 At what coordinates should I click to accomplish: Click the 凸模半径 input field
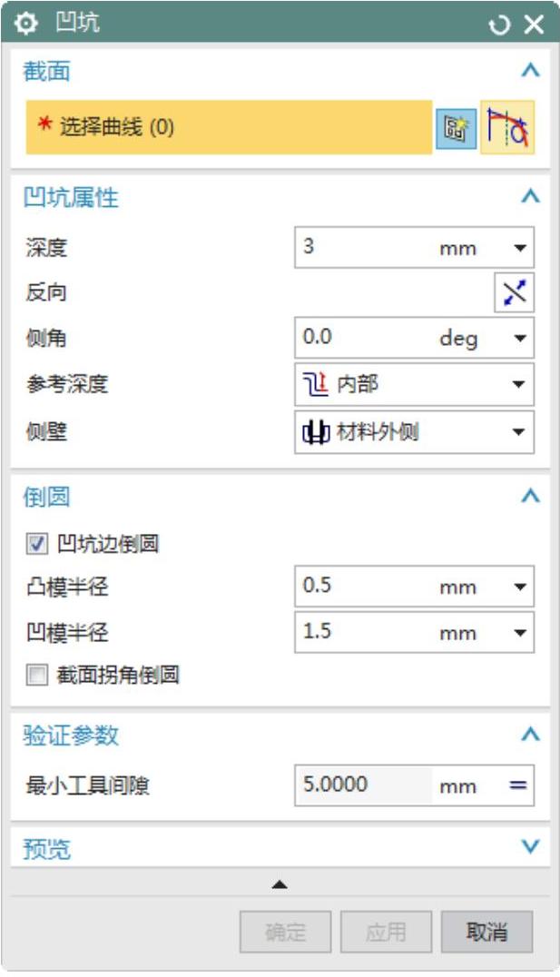(x=363, y=587)
